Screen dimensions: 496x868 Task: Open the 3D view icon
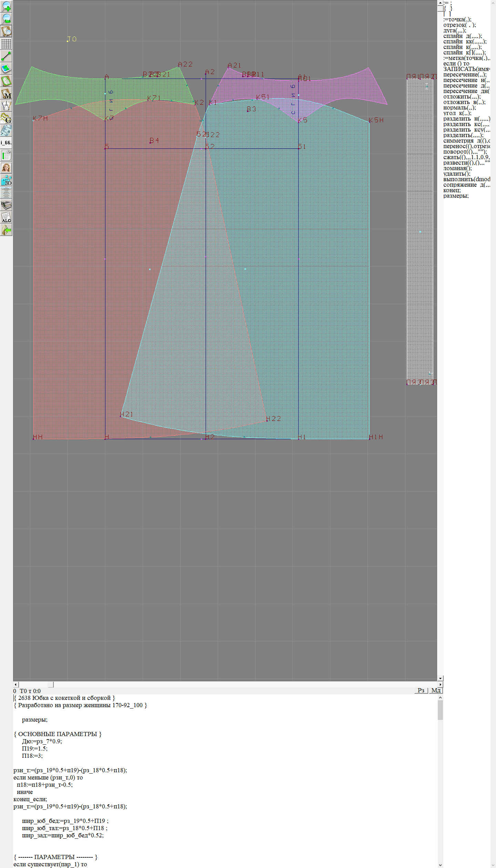tap(6, 180)
